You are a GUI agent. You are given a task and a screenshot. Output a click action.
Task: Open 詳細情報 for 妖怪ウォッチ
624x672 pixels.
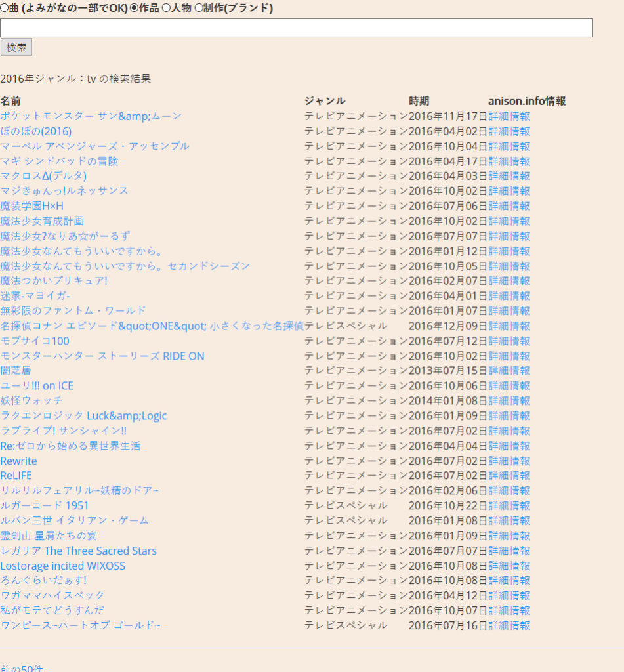tap(509, 401)
